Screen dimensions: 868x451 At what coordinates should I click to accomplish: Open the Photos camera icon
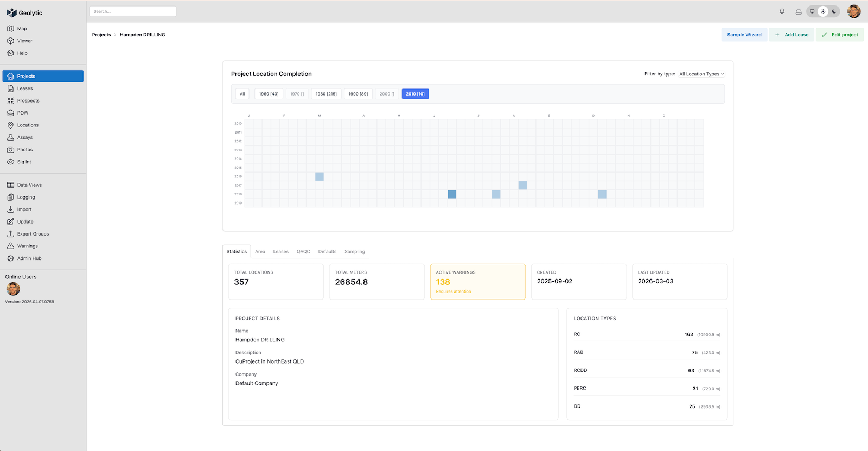pyautogui.click(x=10, y=149)
